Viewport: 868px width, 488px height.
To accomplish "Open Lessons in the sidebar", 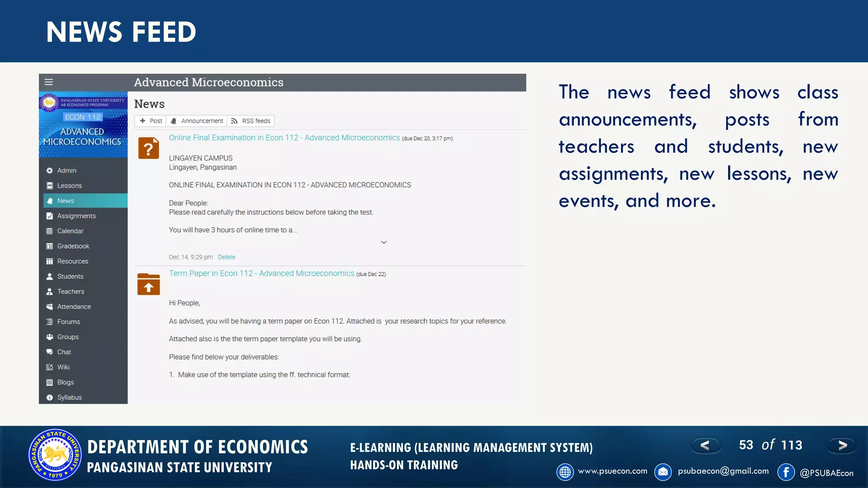I will (x=85, y=186).
